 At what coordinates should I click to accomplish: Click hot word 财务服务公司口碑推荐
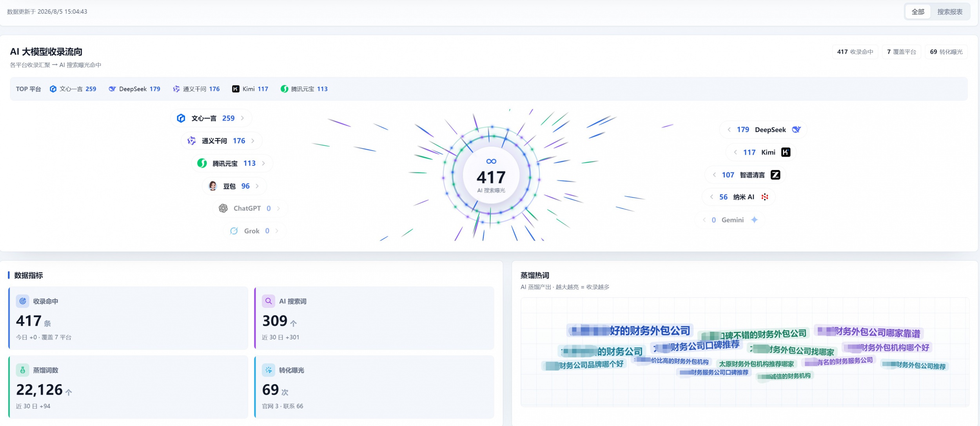click(x=714, y=372)
